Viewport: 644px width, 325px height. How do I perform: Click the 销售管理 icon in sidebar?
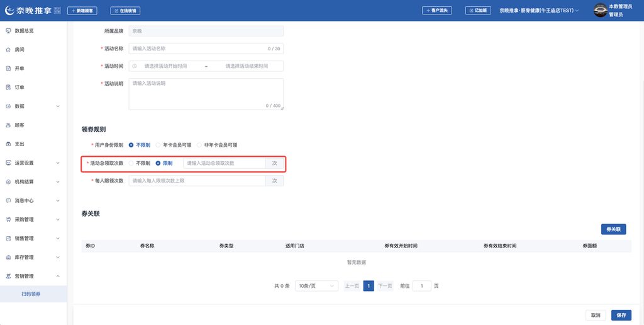[x=8, y=239]
